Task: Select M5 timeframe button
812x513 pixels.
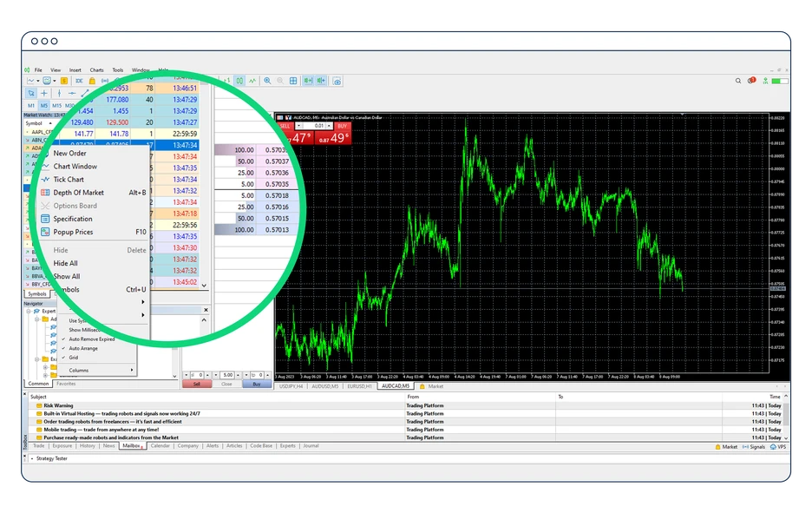Action: click(x=44, y=105)
